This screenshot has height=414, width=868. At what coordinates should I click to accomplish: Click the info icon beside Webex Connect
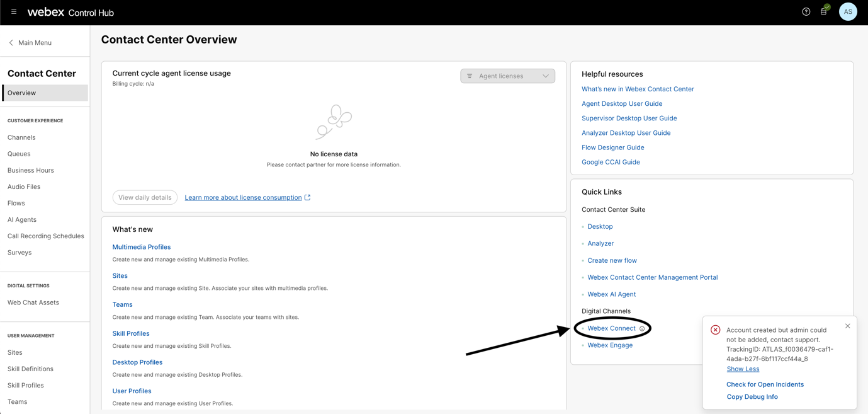(x=642, y=328)
